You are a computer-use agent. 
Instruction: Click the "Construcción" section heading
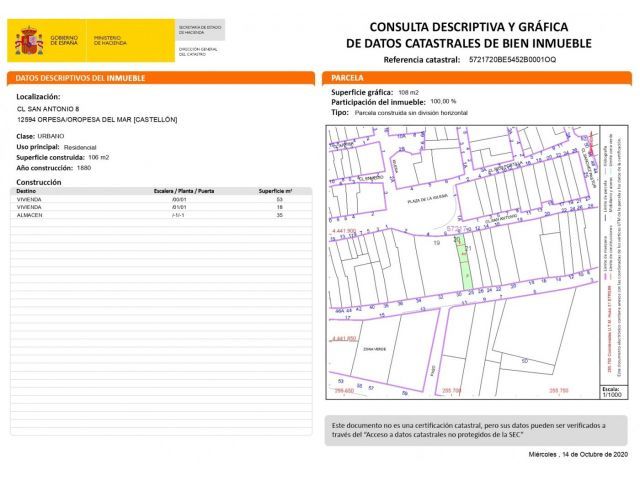pyautogui.click(x=39, y=182)
